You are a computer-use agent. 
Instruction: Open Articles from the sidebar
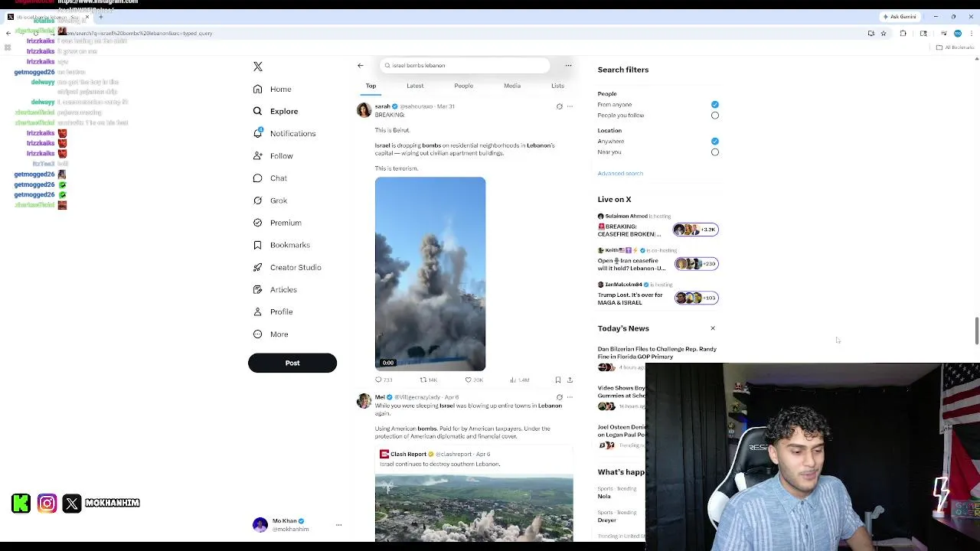coord(275,289)
